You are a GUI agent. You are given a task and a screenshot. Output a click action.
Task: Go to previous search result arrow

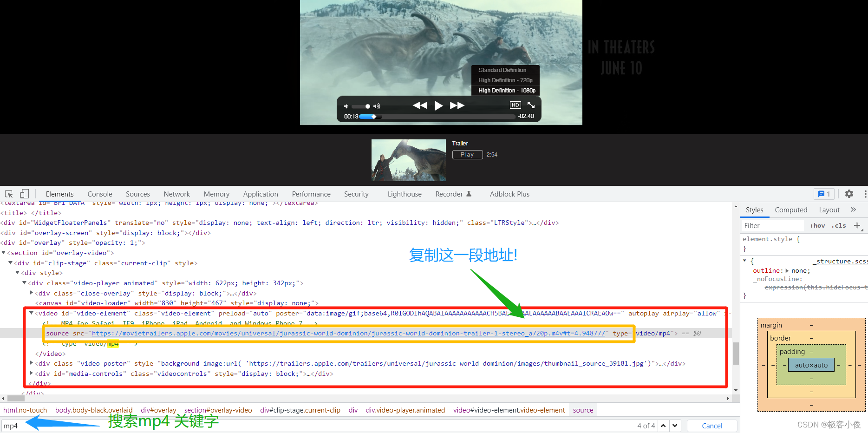[663, 426]
